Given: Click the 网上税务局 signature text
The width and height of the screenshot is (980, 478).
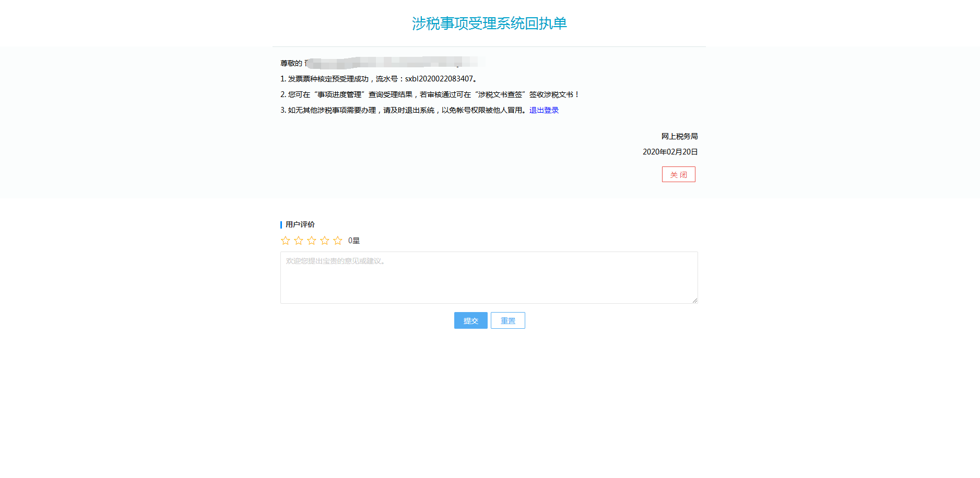Looking at the screenshot, I should point(680,136).
